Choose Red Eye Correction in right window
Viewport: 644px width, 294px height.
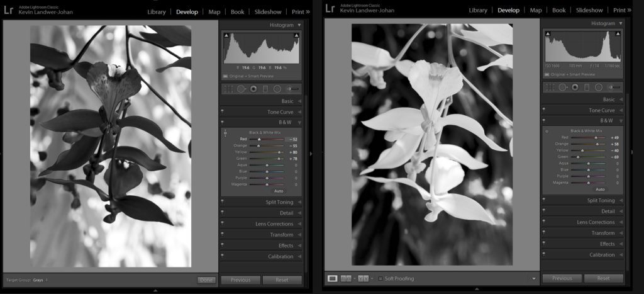click(574, 88)
